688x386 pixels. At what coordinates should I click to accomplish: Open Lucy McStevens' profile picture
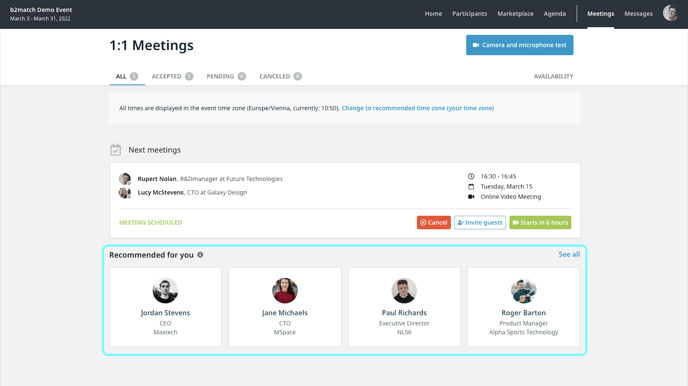coord(125,193)
